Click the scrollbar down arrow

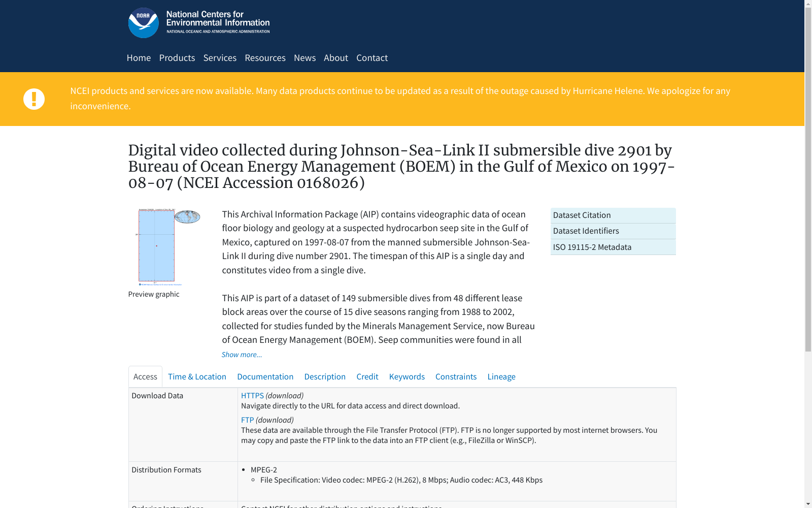[808, 504]
